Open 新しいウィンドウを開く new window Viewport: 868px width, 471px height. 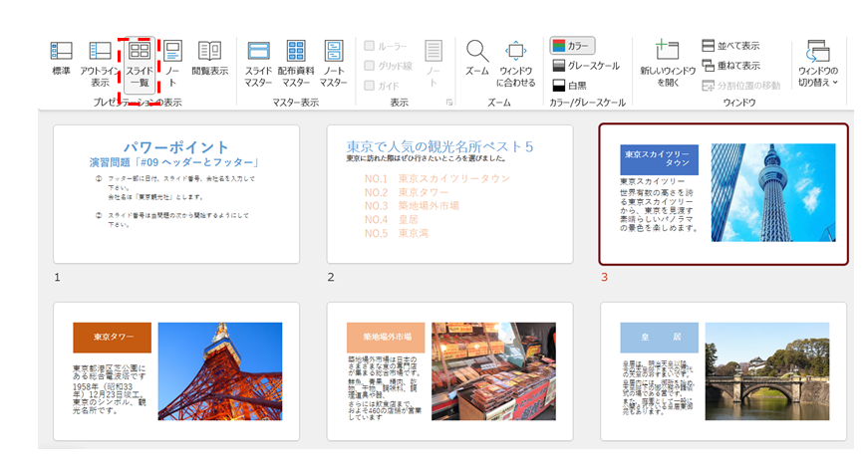667,61
